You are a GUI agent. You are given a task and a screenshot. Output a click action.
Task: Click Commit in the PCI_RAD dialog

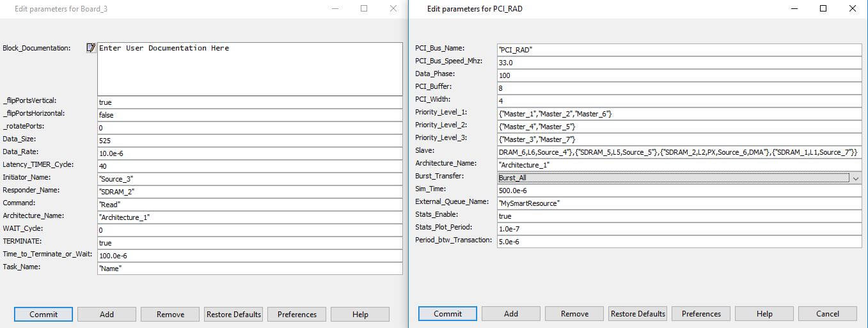(448, 313)
